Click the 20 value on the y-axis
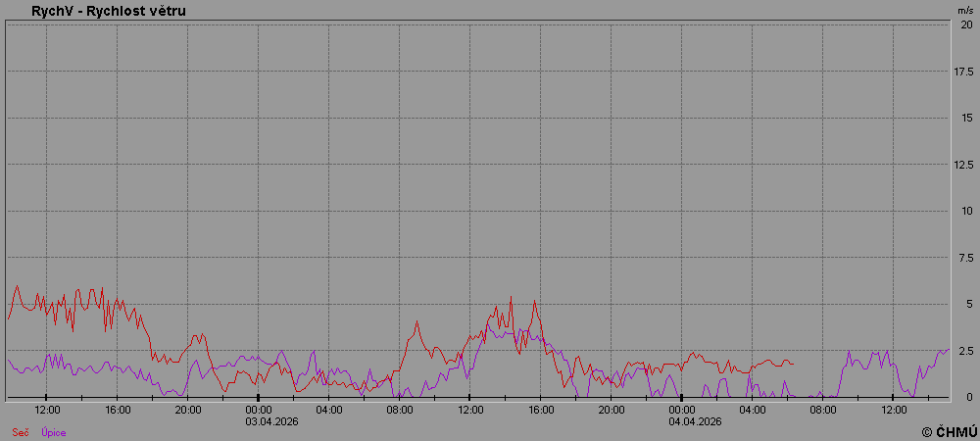This screenshot has width=980, height=441. 966,24
